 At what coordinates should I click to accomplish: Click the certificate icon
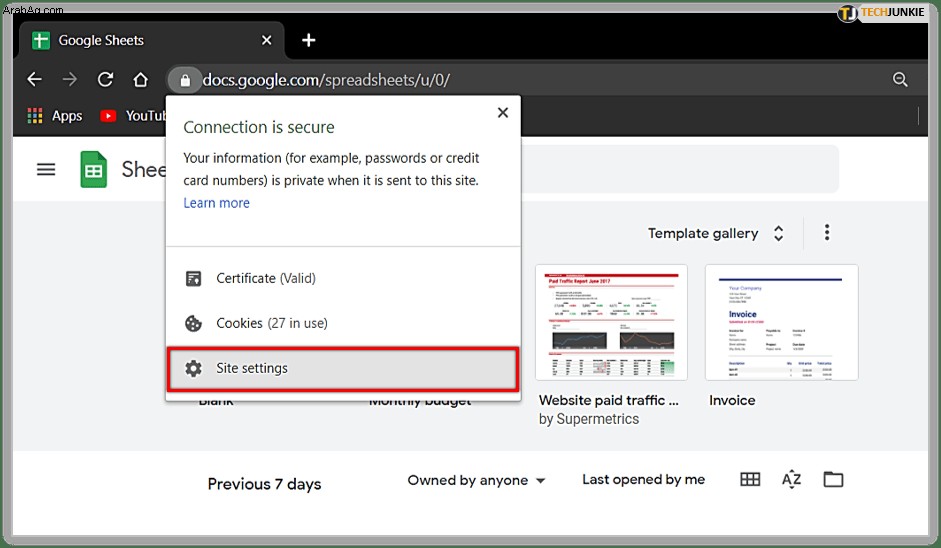193,279
